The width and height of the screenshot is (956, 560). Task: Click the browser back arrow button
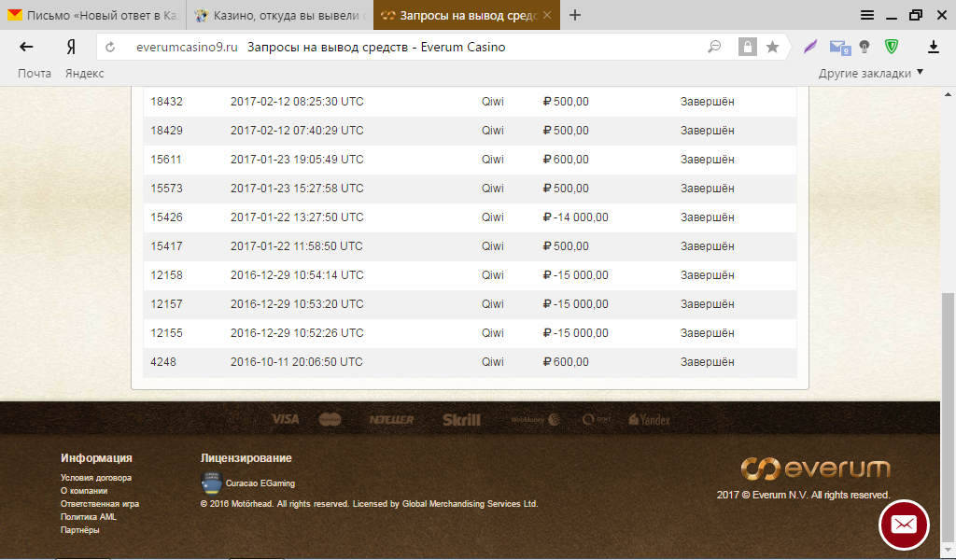(x=26, y=47)
